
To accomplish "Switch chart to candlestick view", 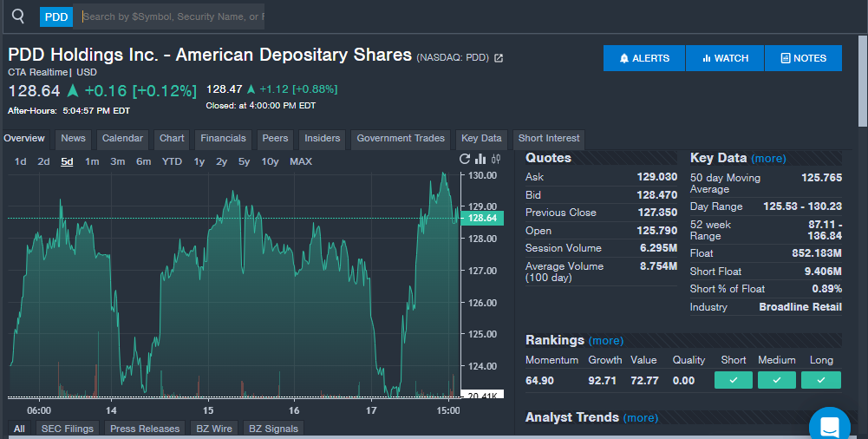I will click(496, 160).
